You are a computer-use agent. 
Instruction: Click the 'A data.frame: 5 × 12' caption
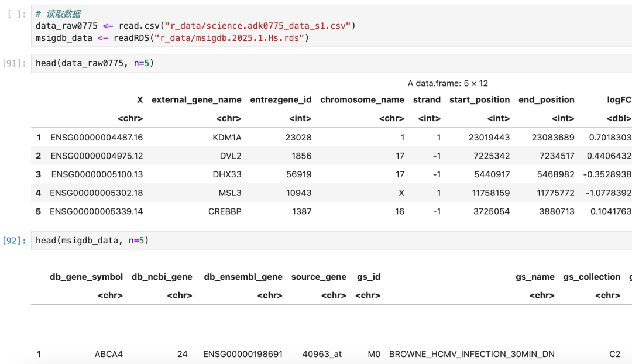pyautogui.click(x=448, y=84)
